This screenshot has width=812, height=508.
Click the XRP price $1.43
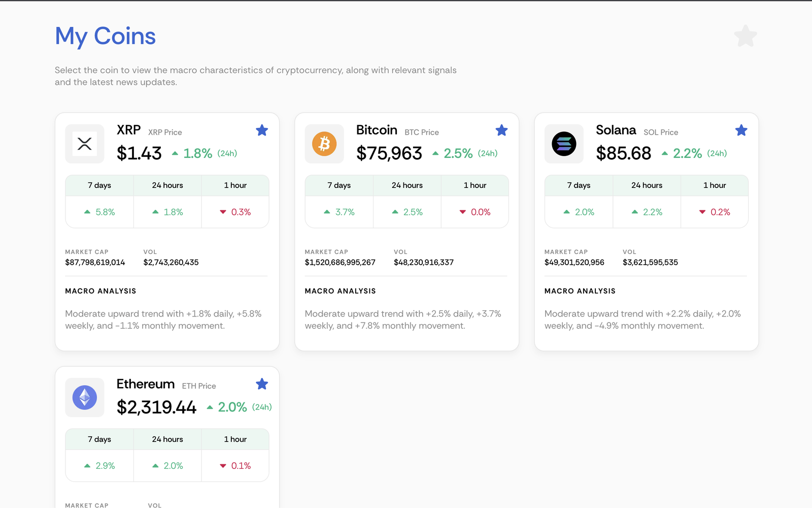coord(139,153)
